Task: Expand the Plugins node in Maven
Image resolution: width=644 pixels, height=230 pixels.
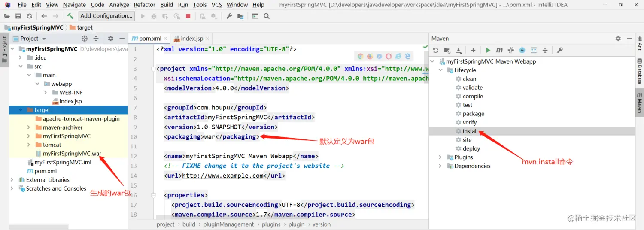Action: click(440, 157)
